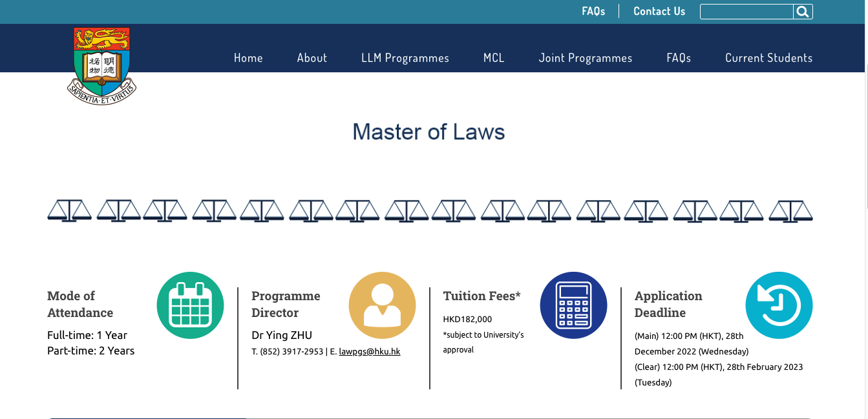
Task: Click the search magnifier button
Action: click(803, 11)
